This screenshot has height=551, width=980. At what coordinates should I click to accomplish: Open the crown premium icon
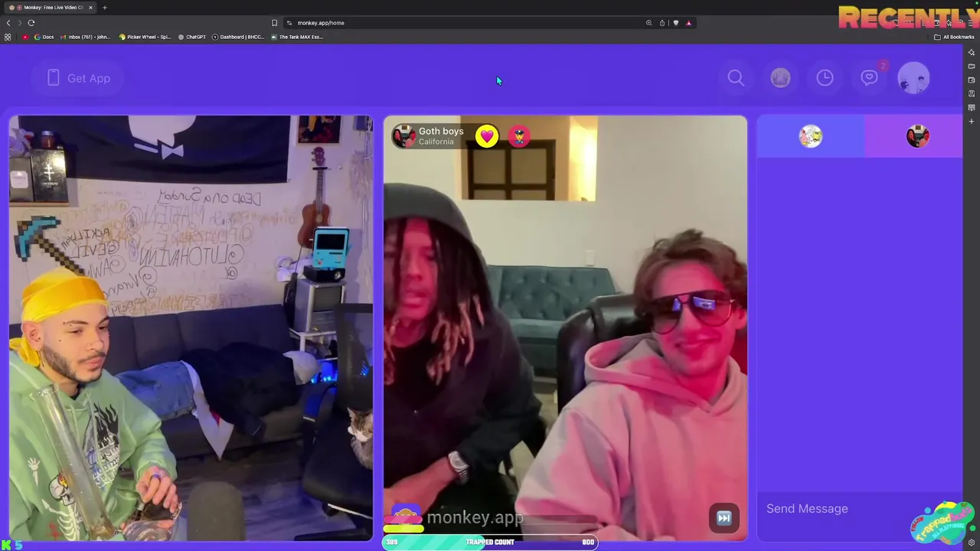point(780,78)
